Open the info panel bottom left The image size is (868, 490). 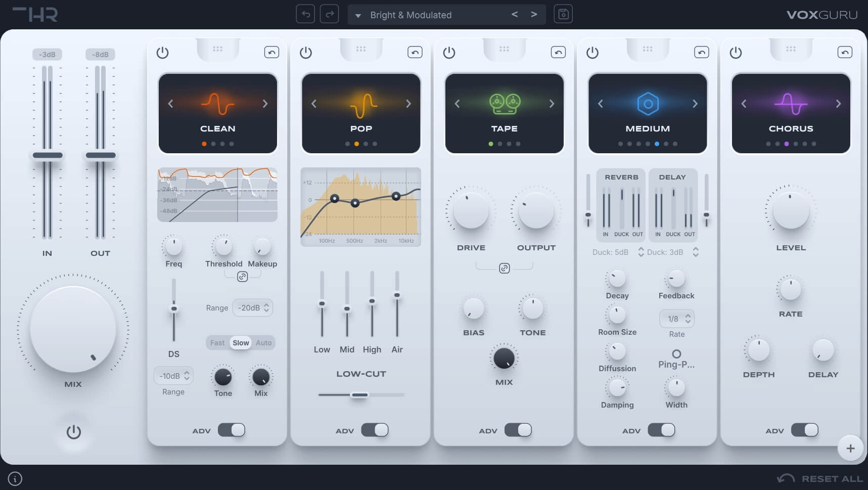[x=14, y=478]
